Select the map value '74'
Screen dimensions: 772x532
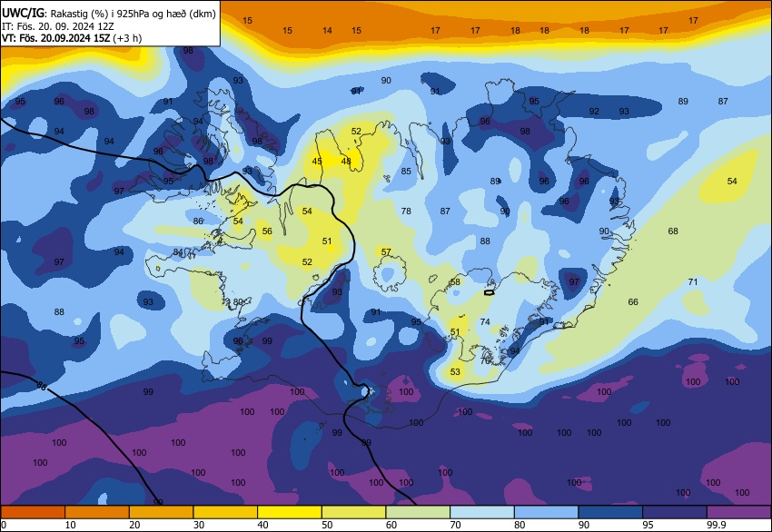pyautogui.click(x=485, y=322)
